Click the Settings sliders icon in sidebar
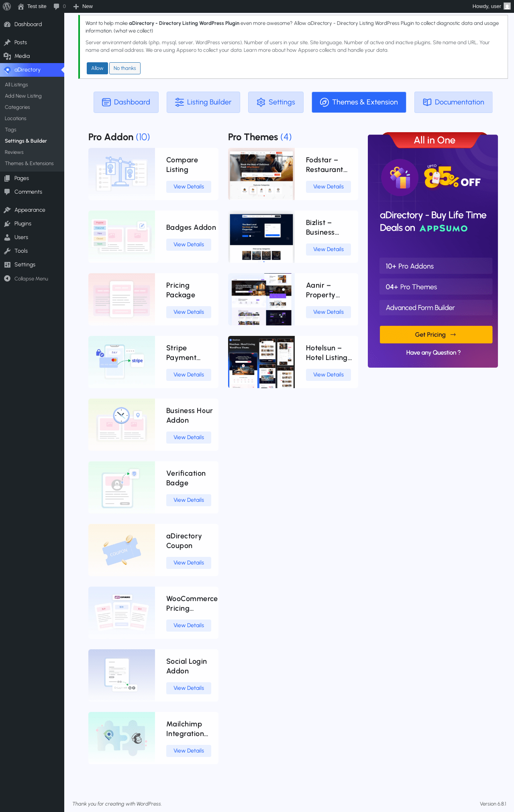Screen dimensions: 514x812 coord(7,265)
